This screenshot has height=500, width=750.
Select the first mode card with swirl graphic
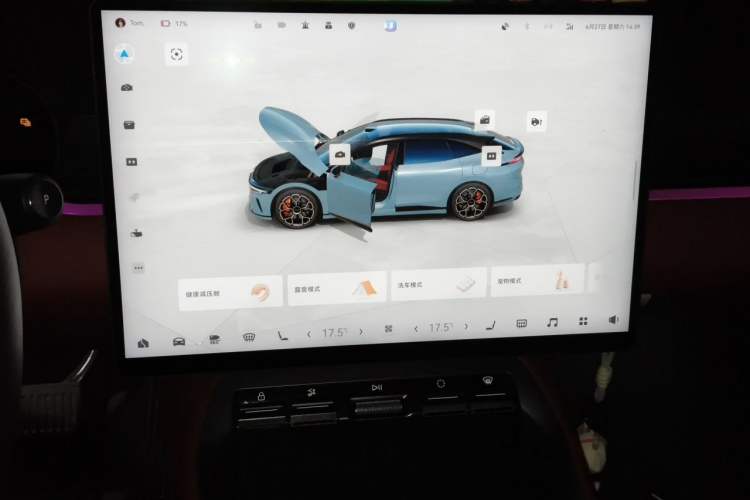(x=230, y=293)
